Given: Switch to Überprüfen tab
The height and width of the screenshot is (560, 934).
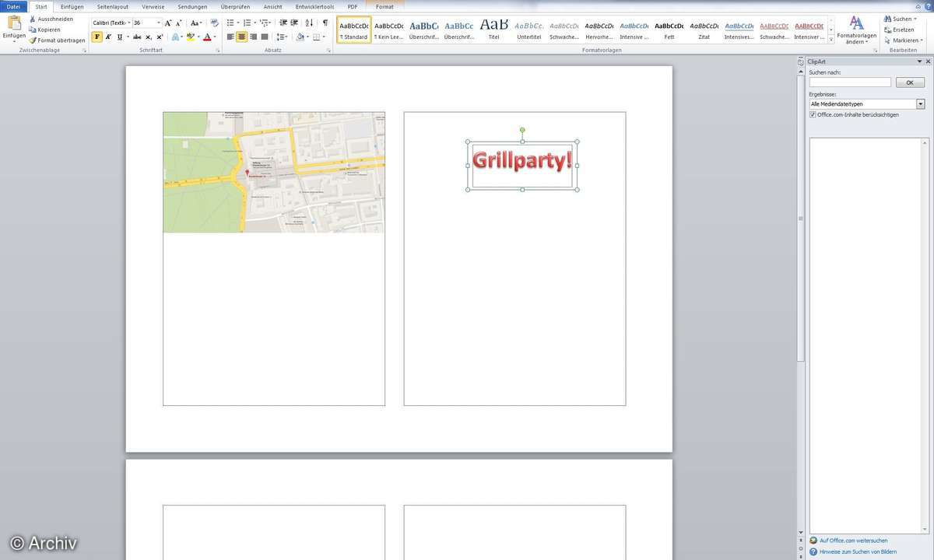Looking at the screenshot, I should click(x=235, y=6).
